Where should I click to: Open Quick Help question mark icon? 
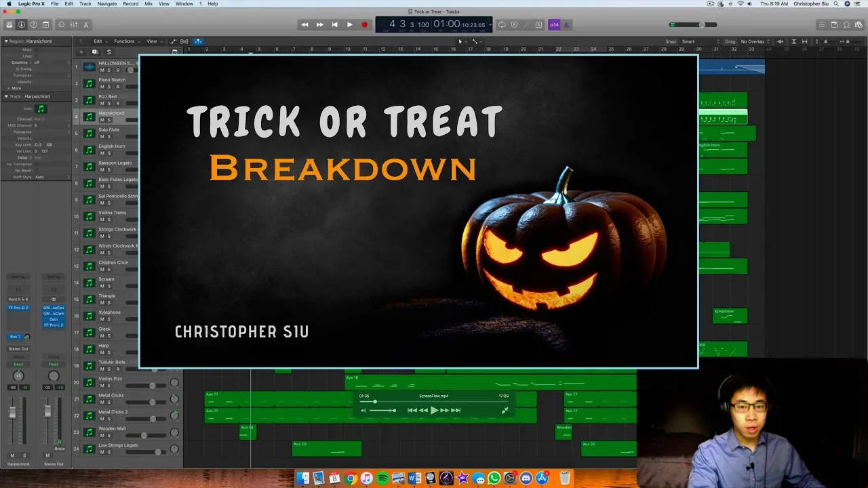[x=34, y=24]
